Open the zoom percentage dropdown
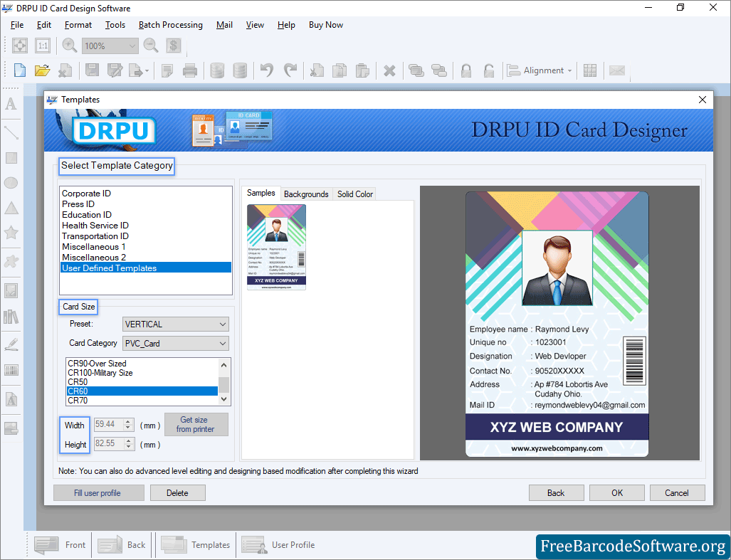Screen dimensions: 731x560 click(132, 46)
